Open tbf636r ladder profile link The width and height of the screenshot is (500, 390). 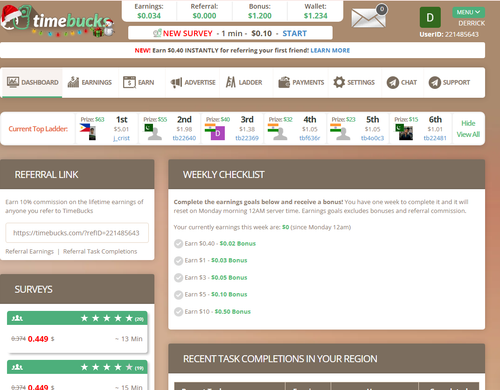click(310, 138)
